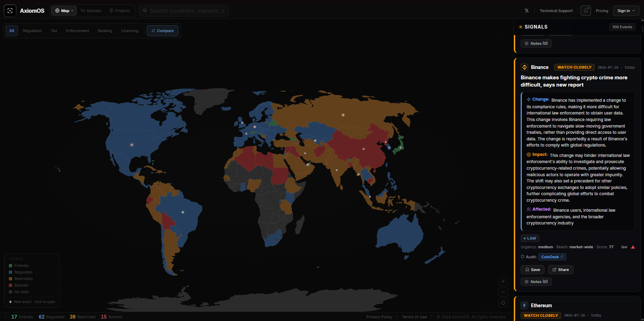Screen dimensions: 644x321
Task: Click the WATCH CLOSELY badge on Ethereum
Action: click(x=541, y=315)
